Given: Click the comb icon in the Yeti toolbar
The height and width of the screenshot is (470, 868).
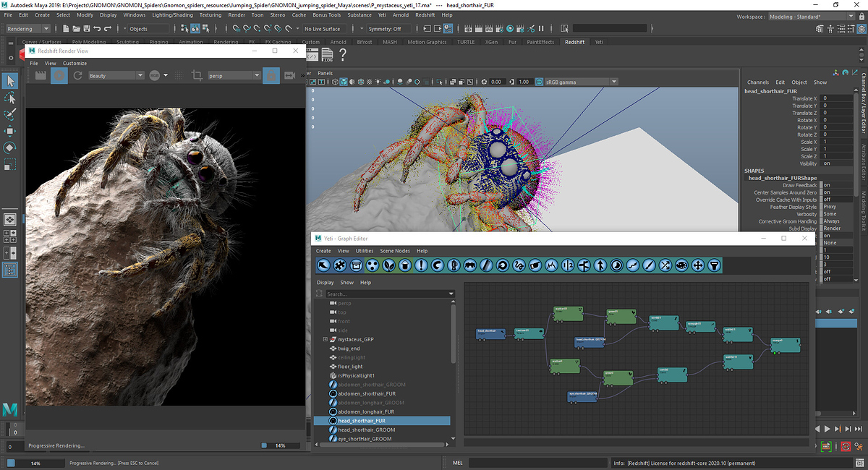Looking at the screenshot, I should click(x=485, y=265).
